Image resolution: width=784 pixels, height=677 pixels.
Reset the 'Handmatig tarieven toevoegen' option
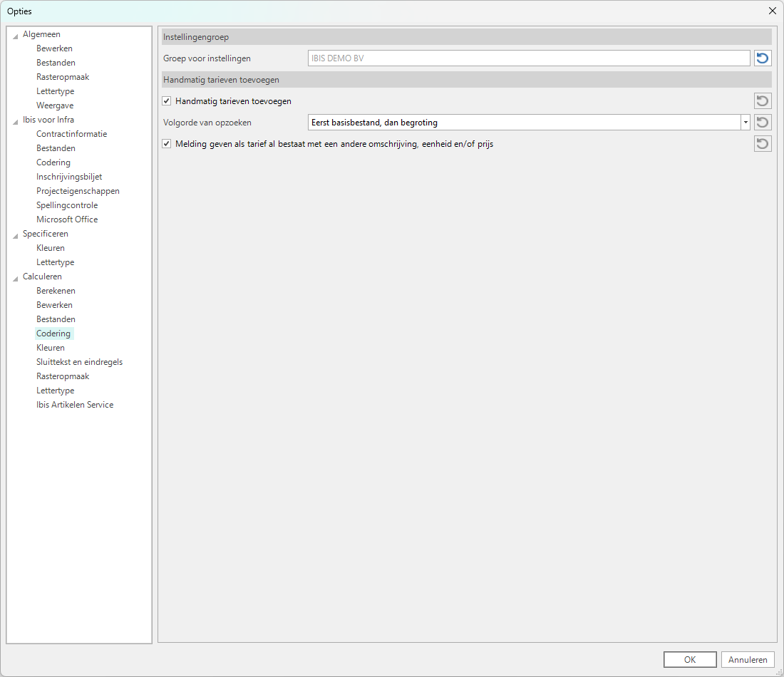(x=763, y=101)
